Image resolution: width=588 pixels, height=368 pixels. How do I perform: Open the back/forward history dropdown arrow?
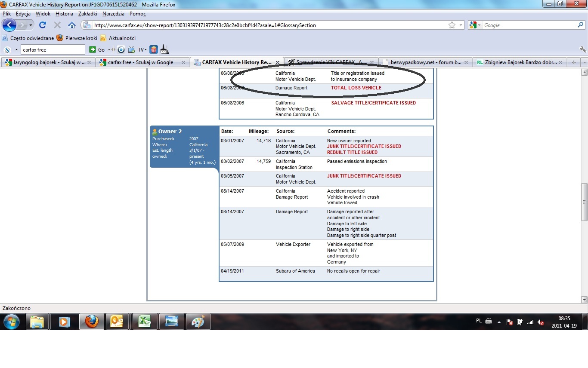[x=31, y=25]
